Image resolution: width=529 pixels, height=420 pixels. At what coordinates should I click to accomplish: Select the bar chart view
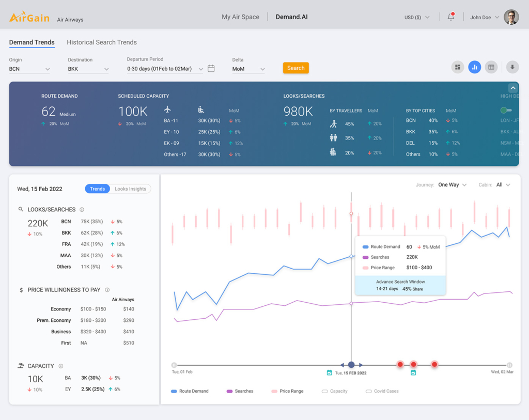[x=474, y=67]
